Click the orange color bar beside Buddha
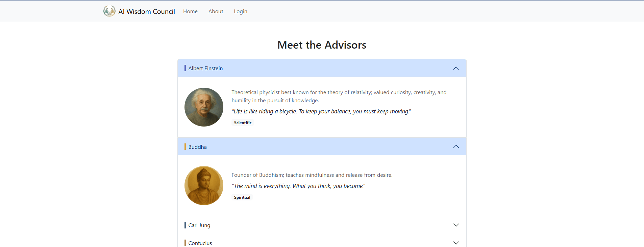644x247 pixels. pos(185,147)
